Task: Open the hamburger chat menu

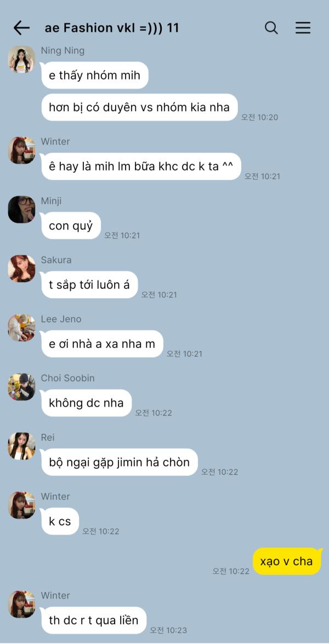Action: (303, 28)
